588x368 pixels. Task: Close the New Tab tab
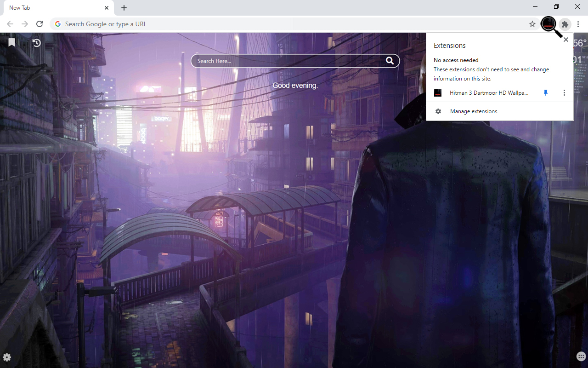coord(107,8)
